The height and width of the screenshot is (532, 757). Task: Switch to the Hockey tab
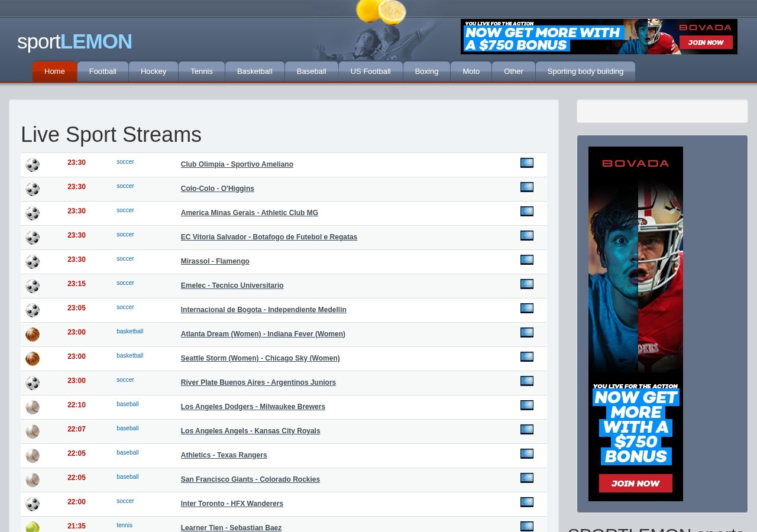point(154,72)
